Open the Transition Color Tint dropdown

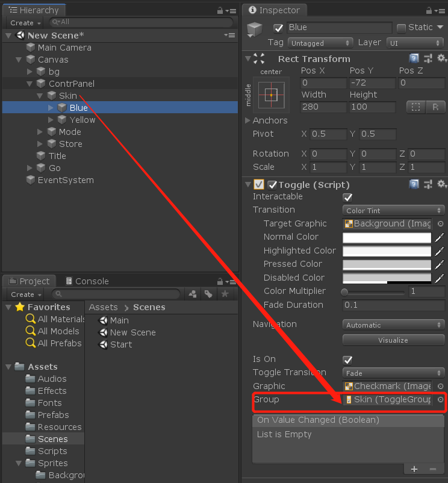coord(393,211)
